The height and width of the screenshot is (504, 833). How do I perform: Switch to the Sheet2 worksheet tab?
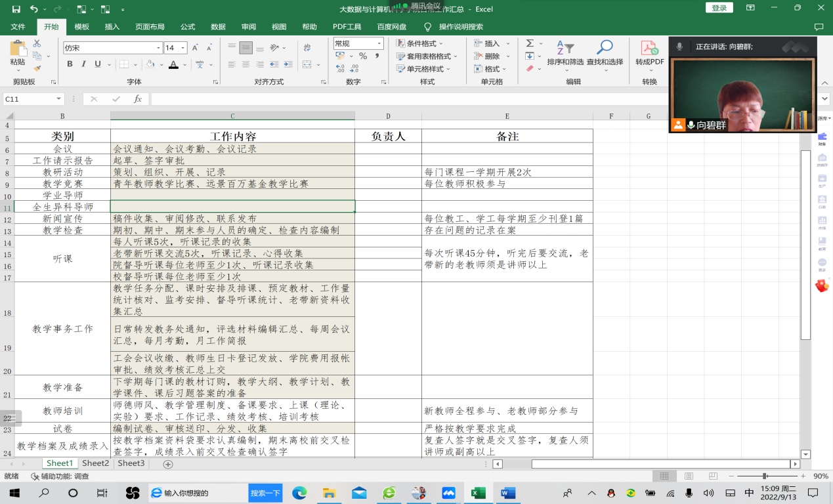coord(95,463)
